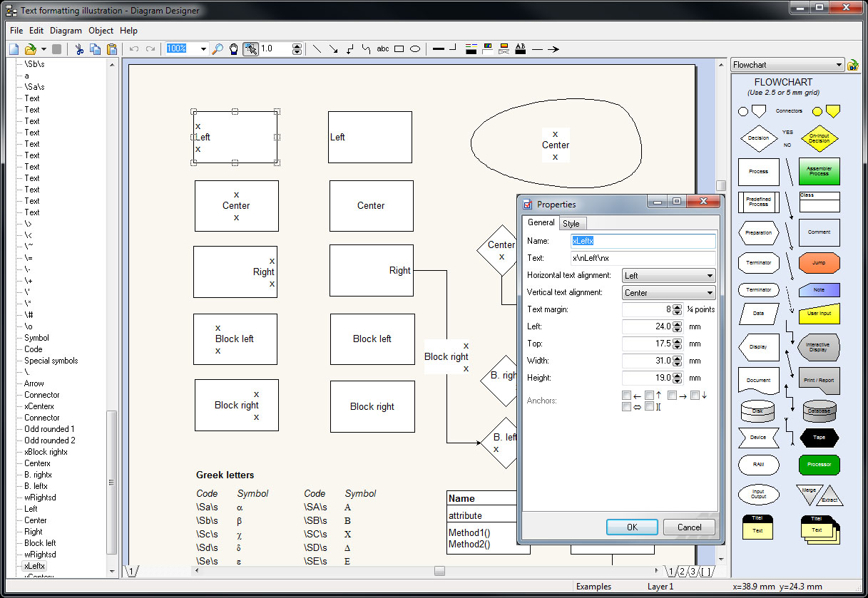The width and height of the screenshot is (868, 598).
Task: Check the down-arrow anchor checkbox
Action: pos(695,396)
